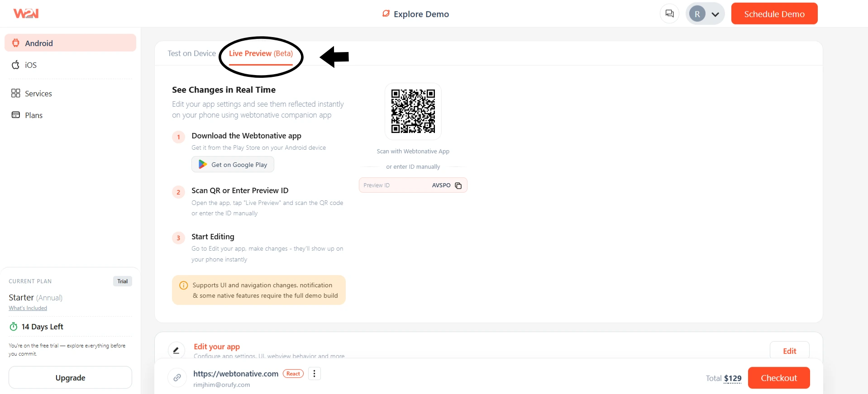
Task: Open the chat messages icon
Action: click(669, 14)
